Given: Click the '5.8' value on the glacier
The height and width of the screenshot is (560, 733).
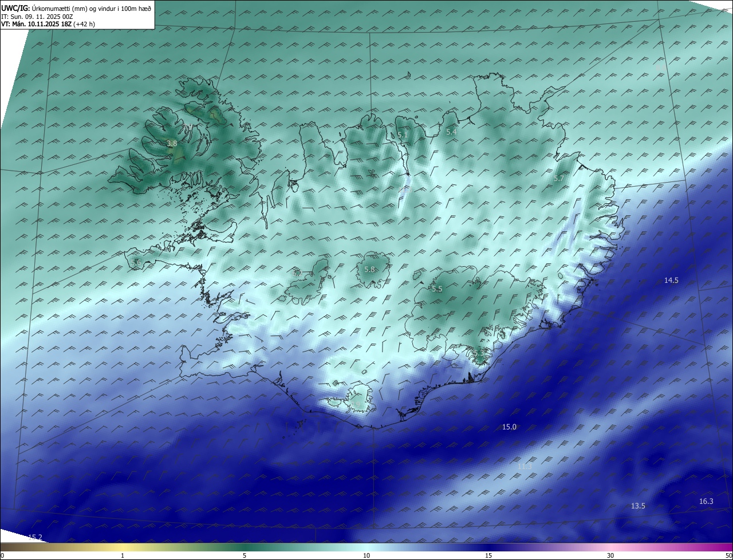Looking at the screenshot, I should (369, 270).
